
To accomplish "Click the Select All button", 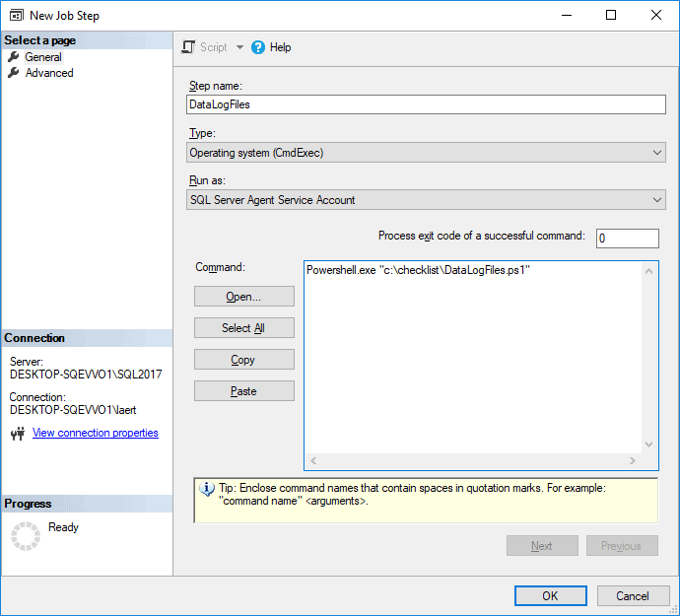I will 244,328.
